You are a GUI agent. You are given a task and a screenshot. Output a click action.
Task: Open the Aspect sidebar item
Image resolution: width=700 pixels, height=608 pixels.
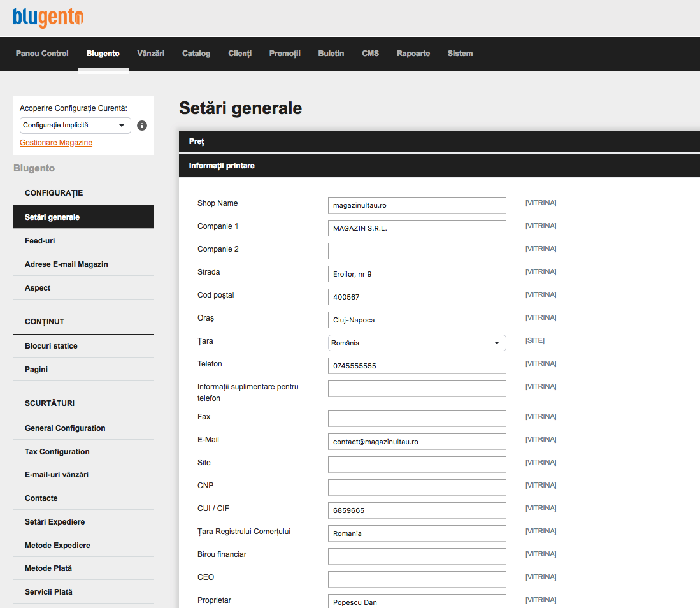(x=83, y=288)
